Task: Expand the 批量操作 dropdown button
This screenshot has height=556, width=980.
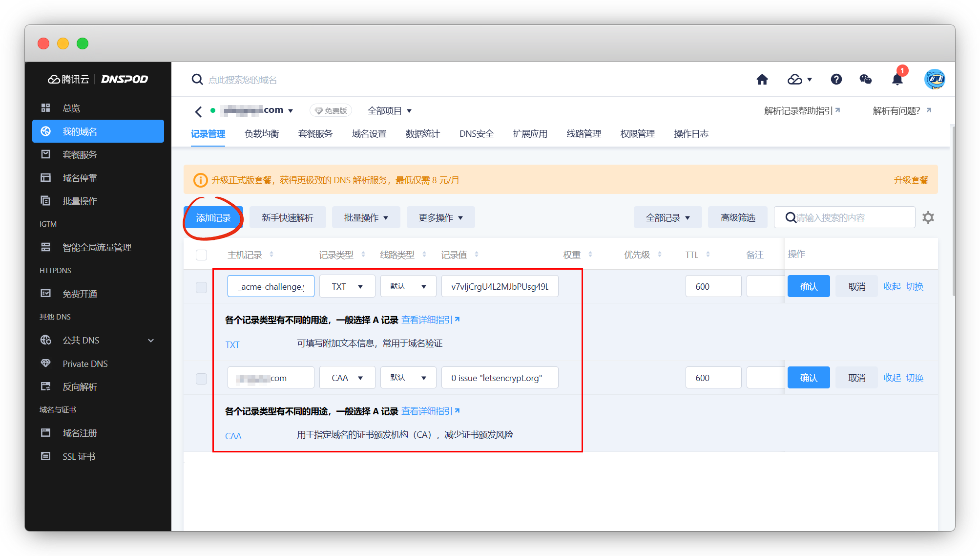Action: [366, 217]
